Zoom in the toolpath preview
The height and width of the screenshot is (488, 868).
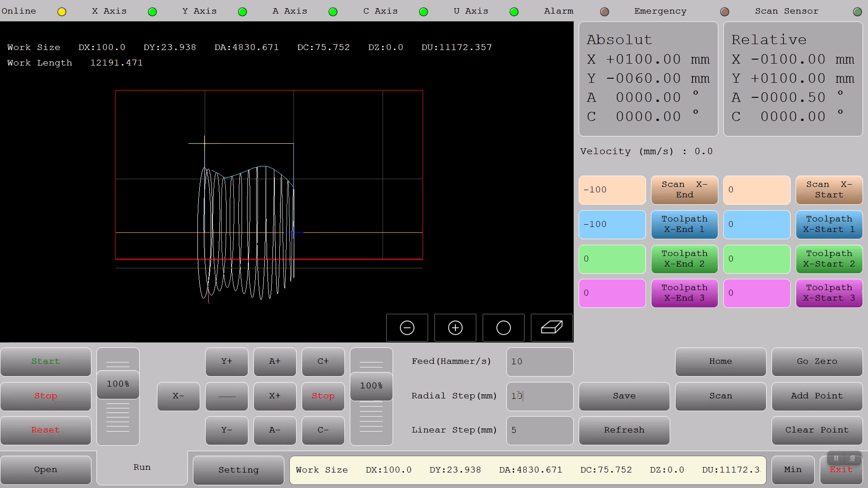455,328
